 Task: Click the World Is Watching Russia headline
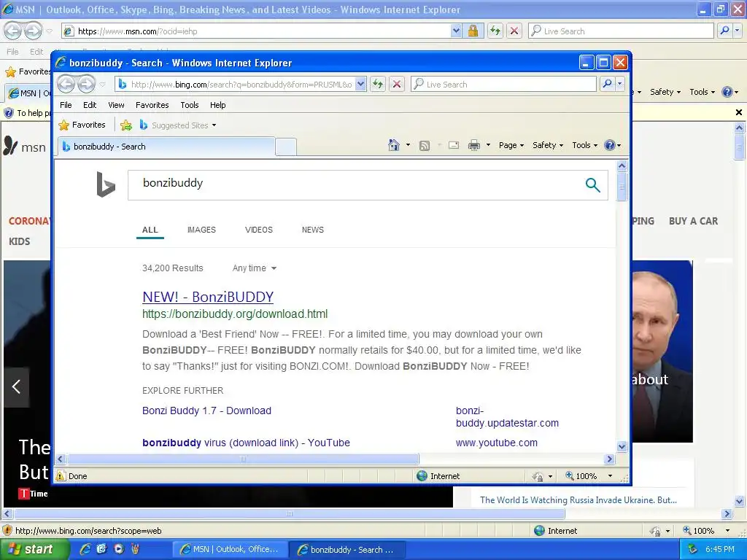tap(578, 499)
